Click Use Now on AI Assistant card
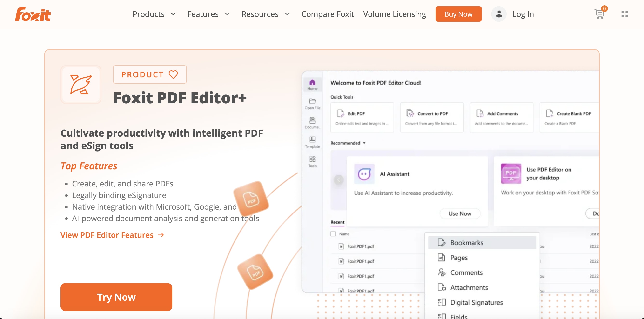This screenshot has width=644, height=319. 460,213
